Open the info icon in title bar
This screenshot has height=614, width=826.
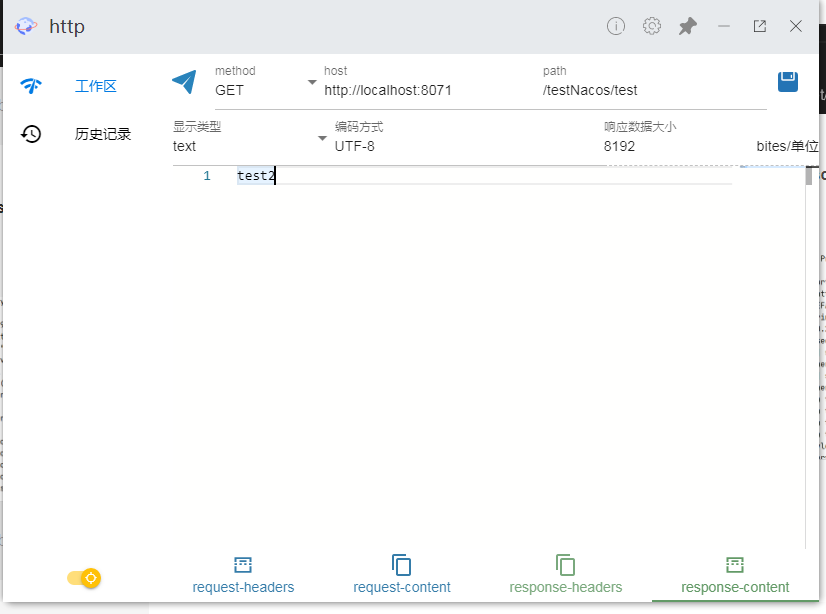coord(615,26)
